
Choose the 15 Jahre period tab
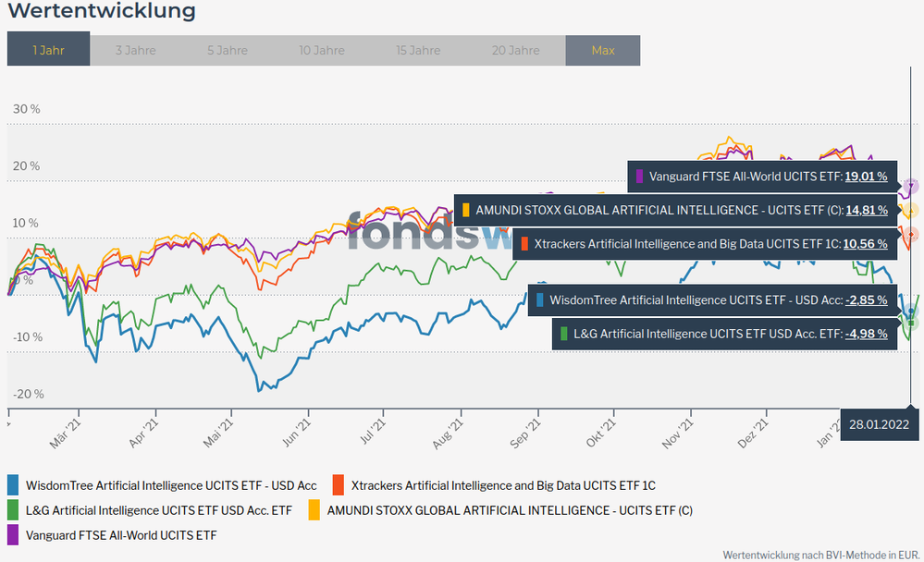click(x=417, y=50)
